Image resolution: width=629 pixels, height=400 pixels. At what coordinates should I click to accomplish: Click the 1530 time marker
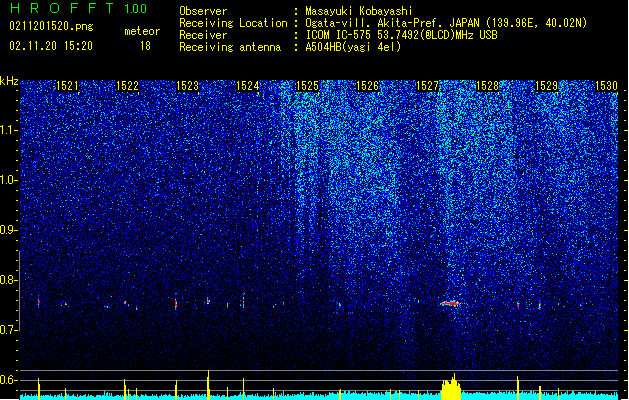point(606,85)
